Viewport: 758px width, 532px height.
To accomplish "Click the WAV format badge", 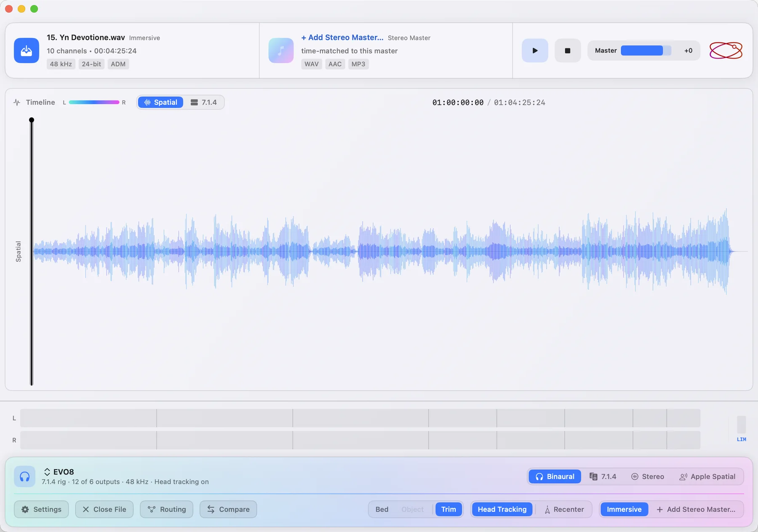I will tap(312, 64).
